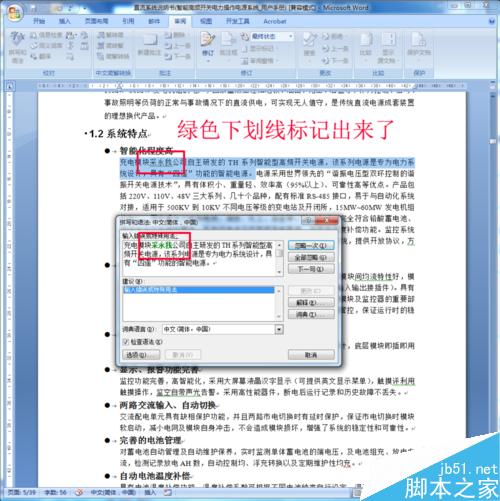
Task: Convert Traditional to Simplified Chinese (繁转简)
Action: pos(110,35)
